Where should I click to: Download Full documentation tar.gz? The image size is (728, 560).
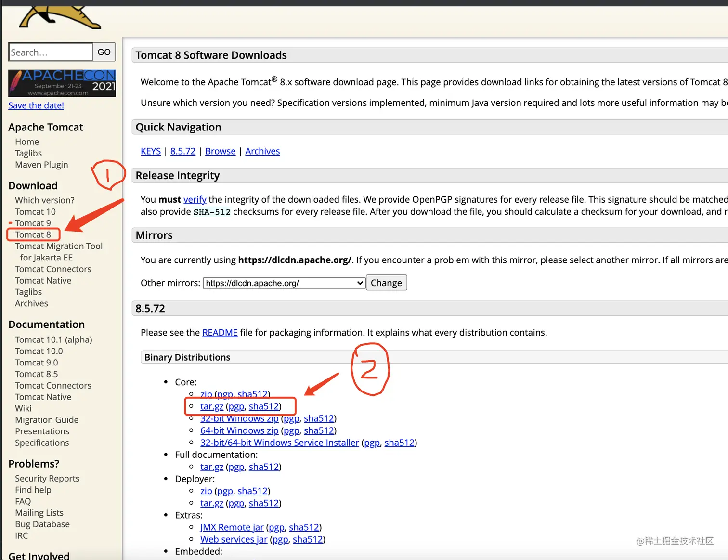[x=212, y=467]
